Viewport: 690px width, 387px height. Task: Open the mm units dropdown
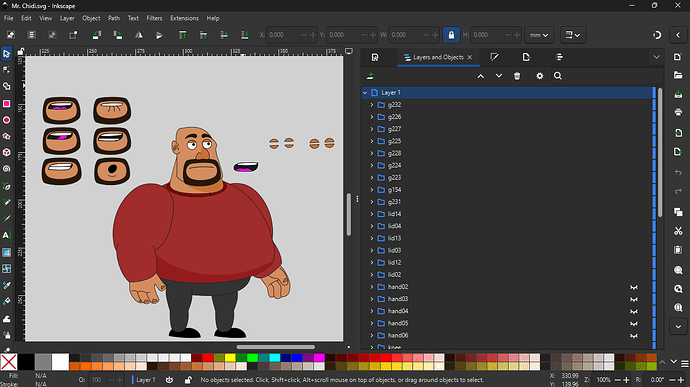tap(539, 35)
